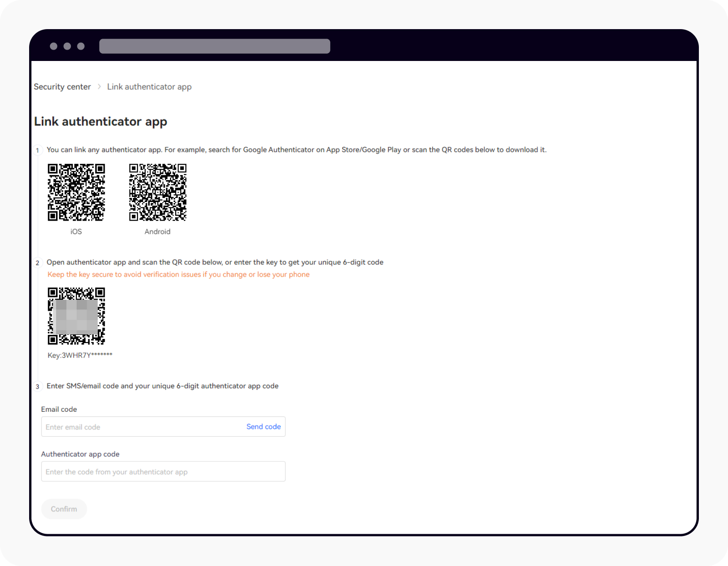Click the blurred authenticator key QR code
Image resolution: width=728 pixels, height=566 pixels.
click(x=76, y=316)
